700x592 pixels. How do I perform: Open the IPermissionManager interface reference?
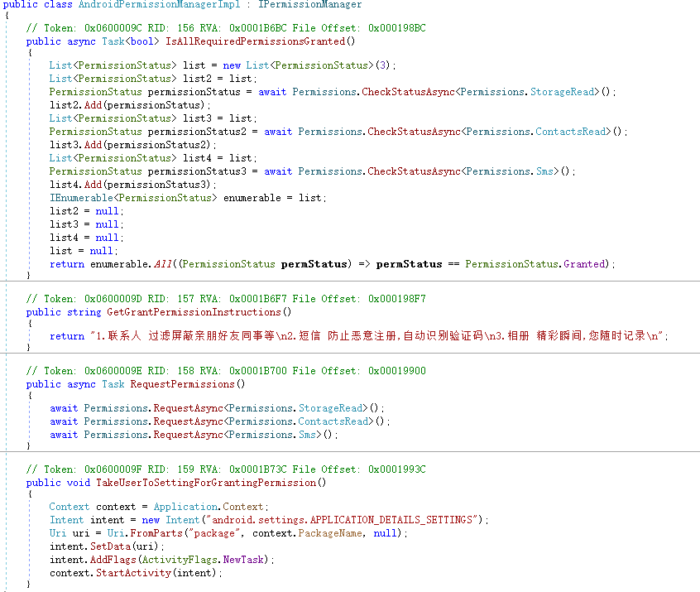[x=309, y=4]
